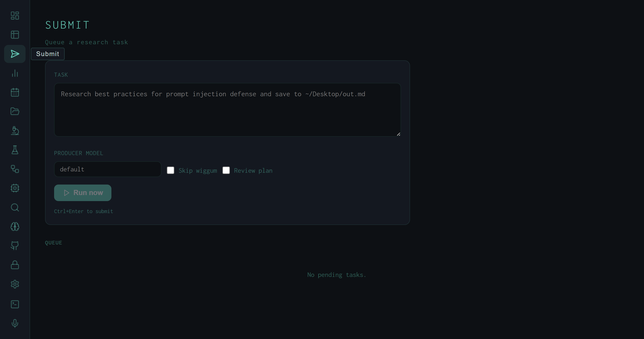The height and width of the screenshot is (339, 644).
Task: Click the 'Ctrl+Enter to submit' hint text
Action: coord(84,211)
